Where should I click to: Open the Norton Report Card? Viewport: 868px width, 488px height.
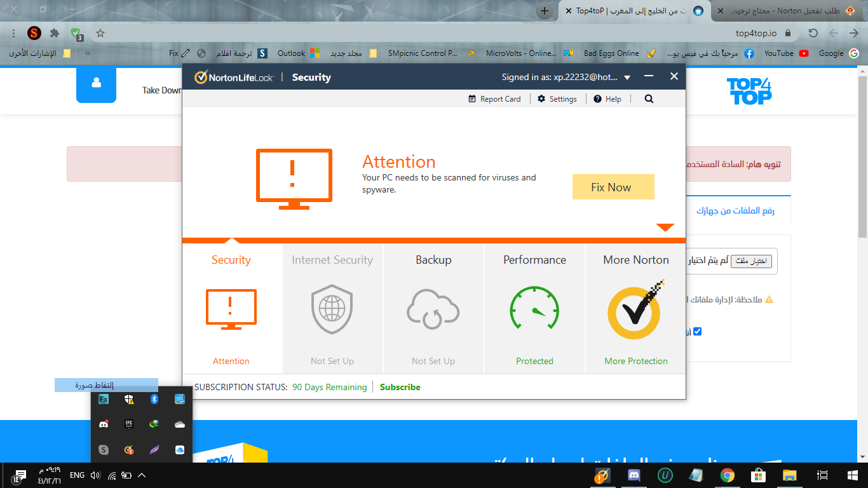(x=494, y=98)
